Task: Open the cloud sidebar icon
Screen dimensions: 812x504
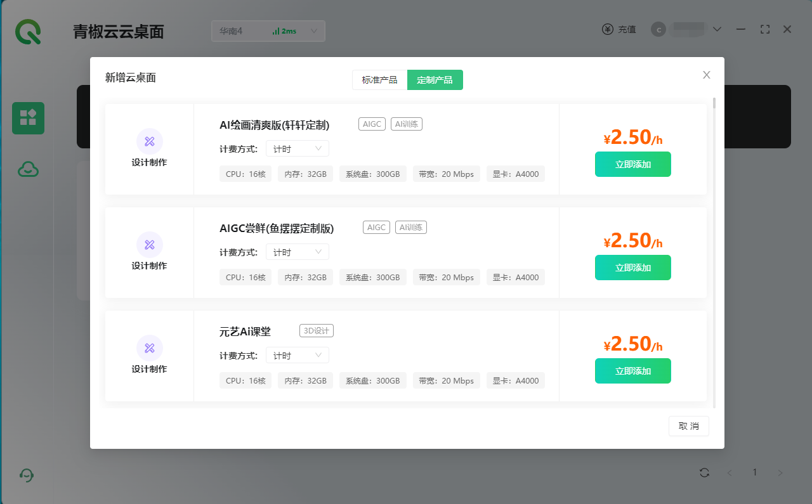Action: pyautogui.click(x=28, y=169)
